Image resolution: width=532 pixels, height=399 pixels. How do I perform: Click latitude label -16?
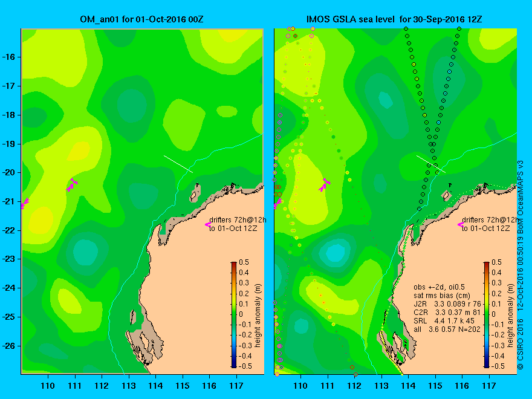9,57
